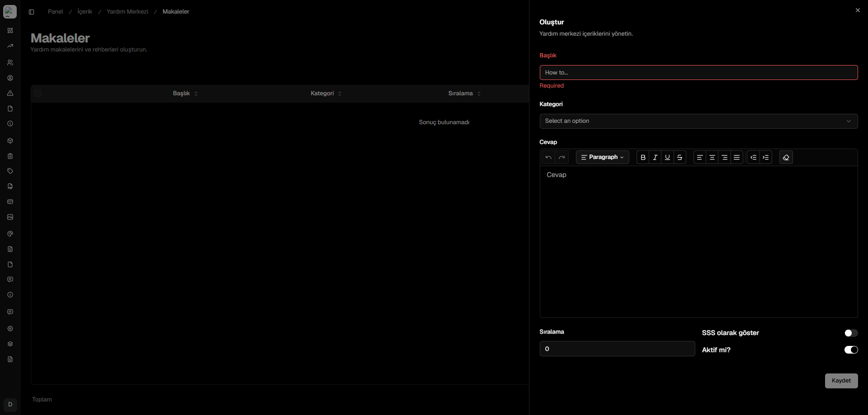Click the Required error text under Başlık
This screenshot has height=415, width=868.
(x=552, y=86)
